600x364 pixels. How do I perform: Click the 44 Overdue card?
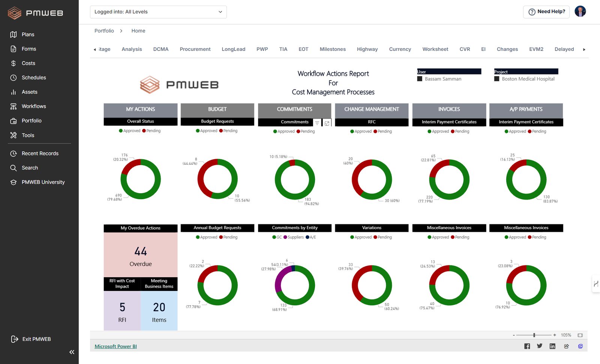141,255
